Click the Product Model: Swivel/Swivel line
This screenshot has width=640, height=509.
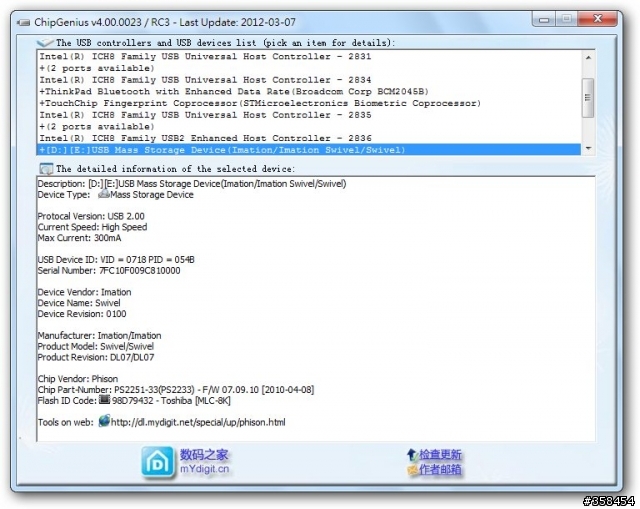coord(96,347)
